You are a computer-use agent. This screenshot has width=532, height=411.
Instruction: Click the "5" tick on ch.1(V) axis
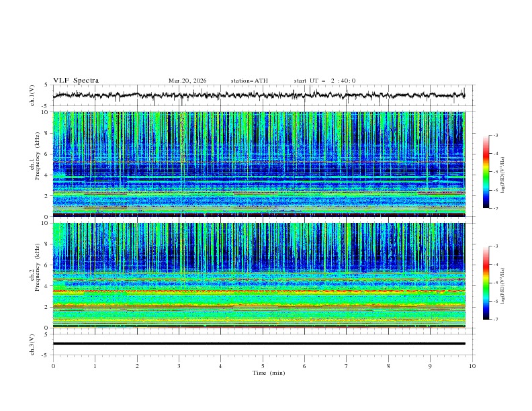pyautogui.click(x=46, y=85)
